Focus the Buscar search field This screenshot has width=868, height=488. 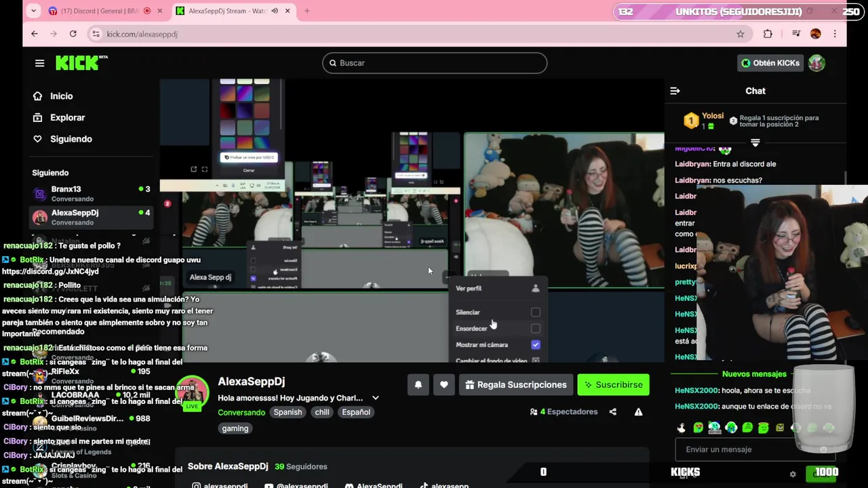point(435,63)
